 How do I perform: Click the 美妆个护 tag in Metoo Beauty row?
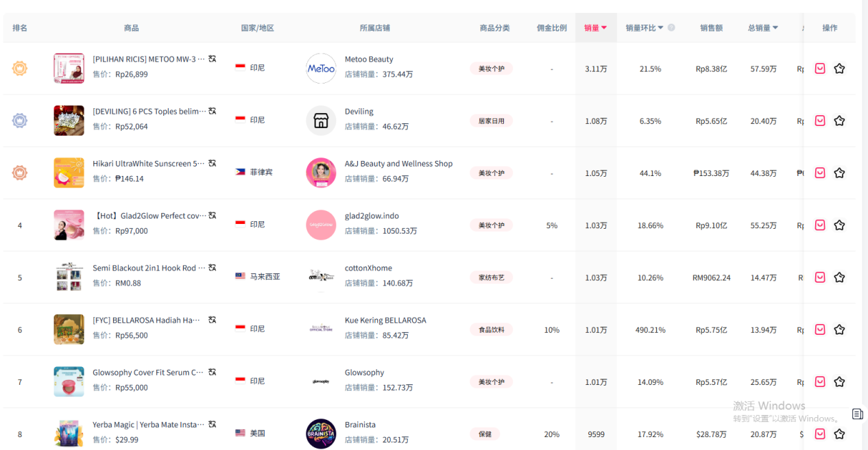point(491,68)
